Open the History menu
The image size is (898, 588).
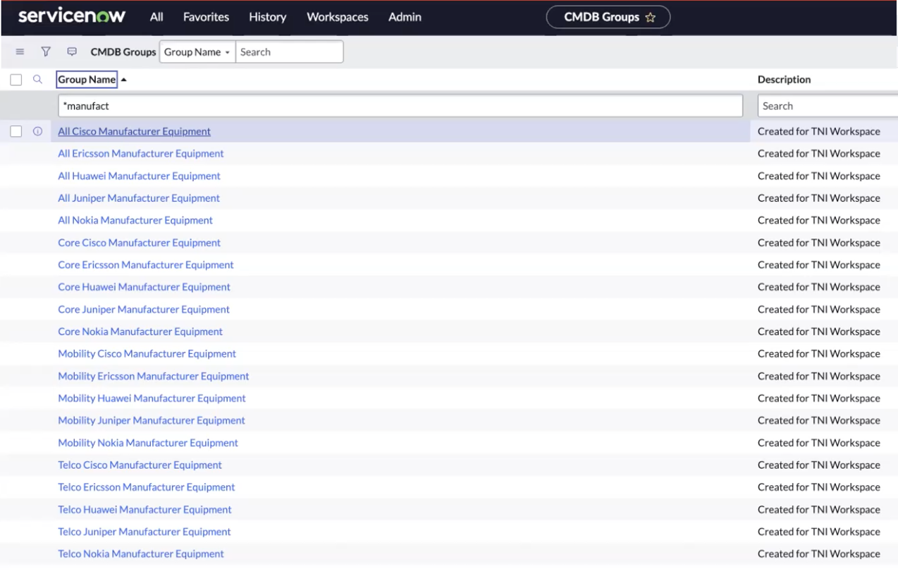pos(268,17)
